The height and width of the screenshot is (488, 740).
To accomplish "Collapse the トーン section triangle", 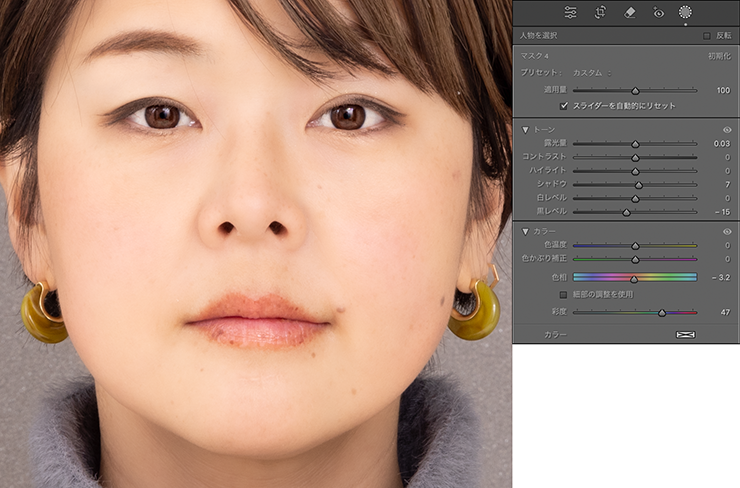I will 525,130.
